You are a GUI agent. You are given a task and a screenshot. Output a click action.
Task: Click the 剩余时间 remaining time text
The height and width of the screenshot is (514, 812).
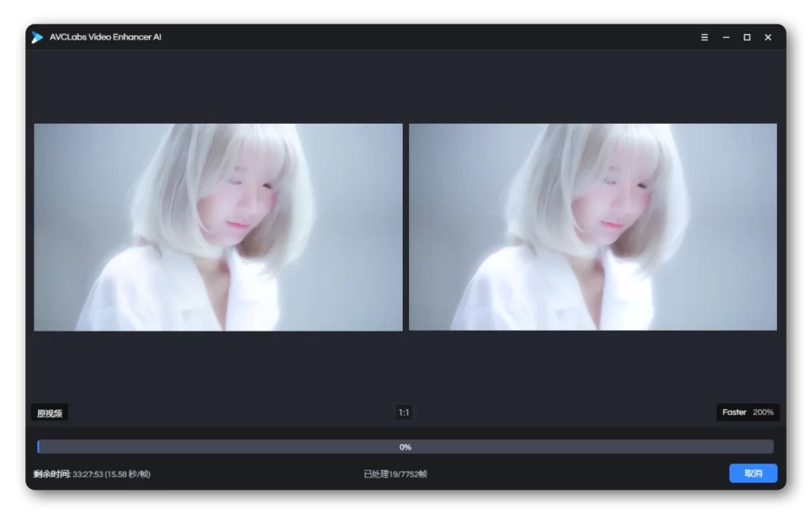pos(52,474)
